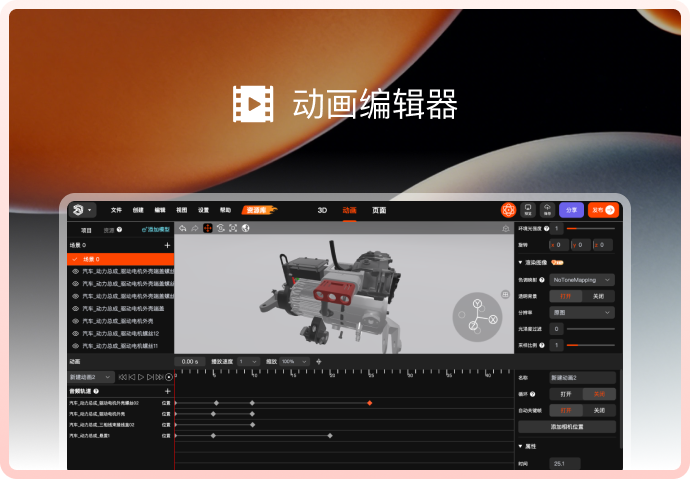Click the purple 分享 button

click(571, 210)
